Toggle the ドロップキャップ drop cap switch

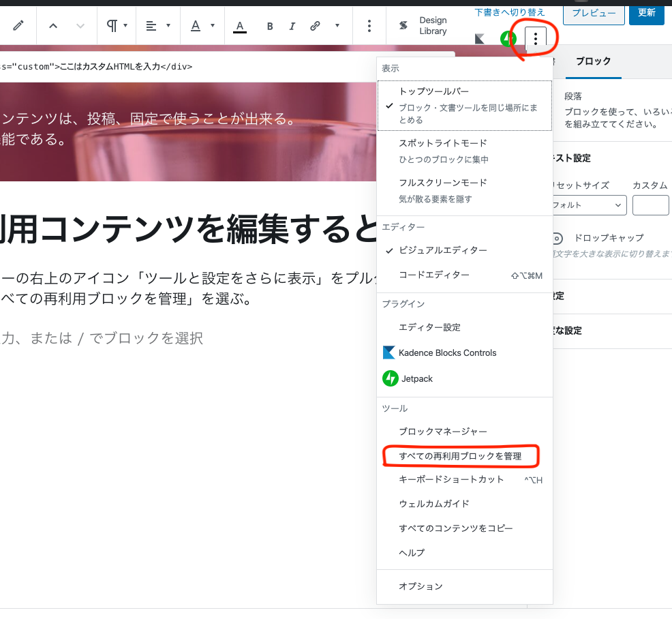coord(558,238)
